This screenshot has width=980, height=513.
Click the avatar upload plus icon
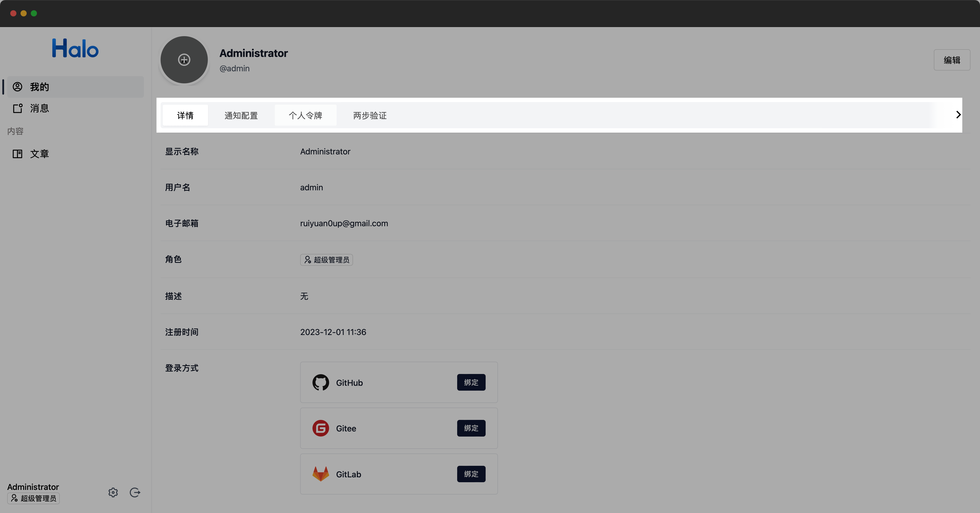pyautogui.click(x=184, y=60)
